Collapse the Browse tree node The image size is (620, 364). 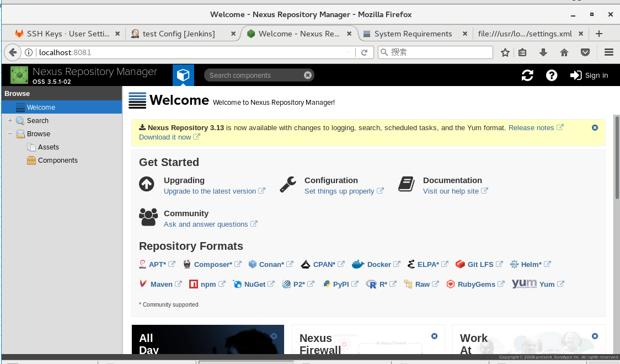[10, 133]
